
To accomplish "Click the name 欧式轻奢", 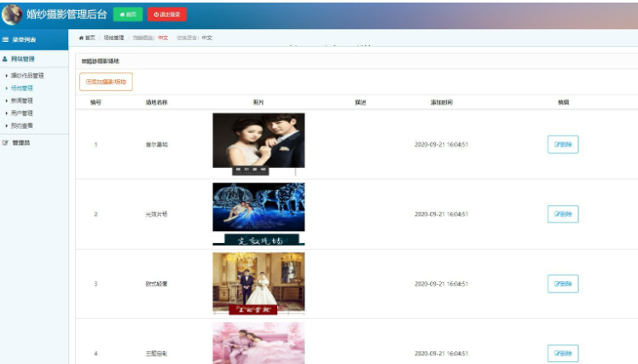I will [157, 284].
